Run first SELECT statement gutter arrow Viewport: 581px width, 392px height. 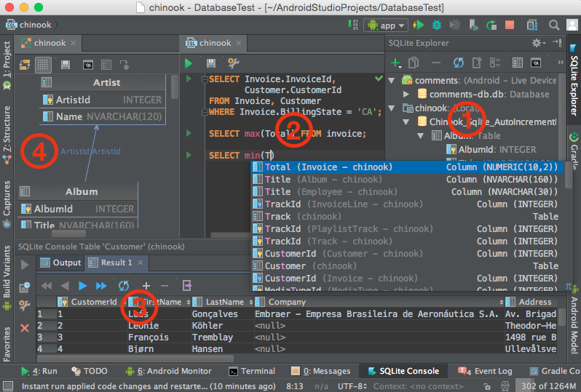tap(189, 79)
